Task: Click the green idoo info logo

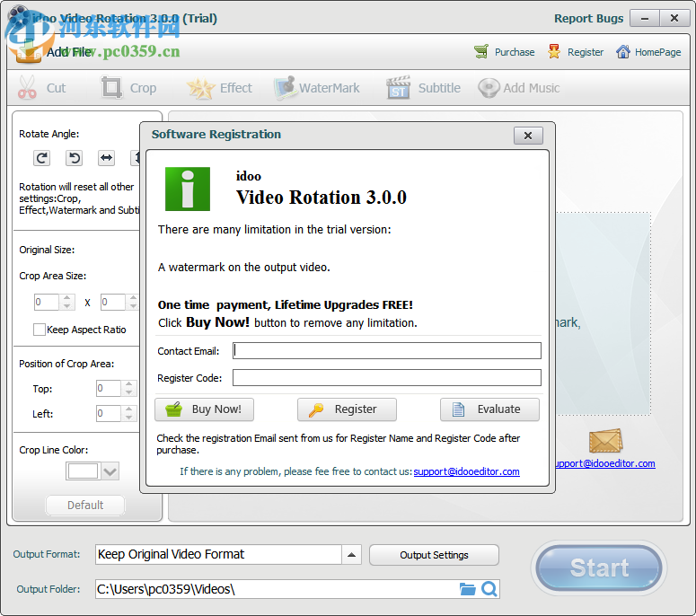Action: pos(188,189)
